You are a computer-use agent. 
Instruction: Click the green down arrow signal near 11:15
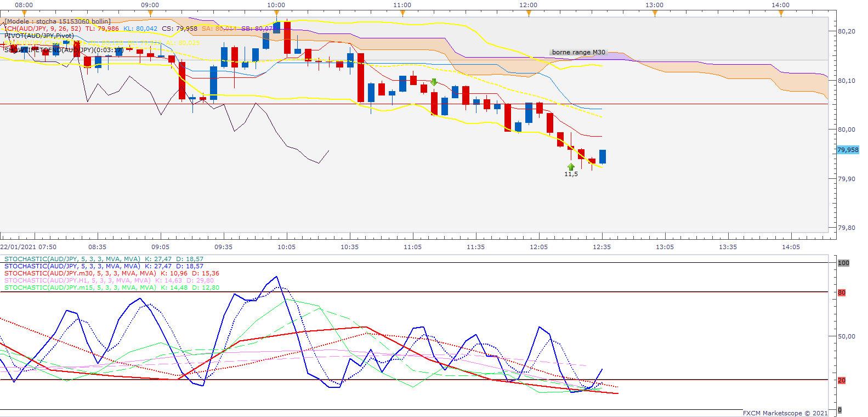click(x=434, y=82)
